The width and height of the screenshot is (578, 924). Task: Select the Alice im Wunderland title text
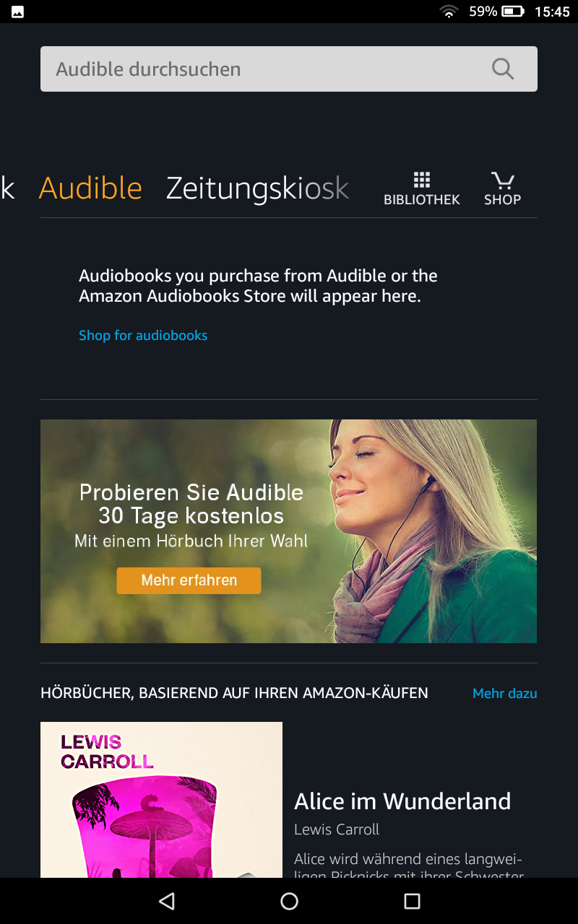[402, 801]
